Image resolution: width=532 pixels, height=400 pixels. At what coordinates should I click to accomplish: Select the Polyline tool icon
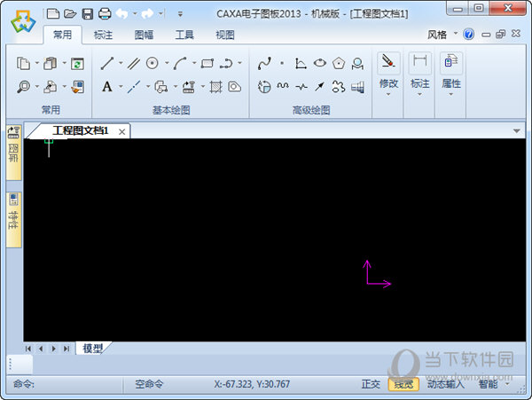[x=225, y=63]
